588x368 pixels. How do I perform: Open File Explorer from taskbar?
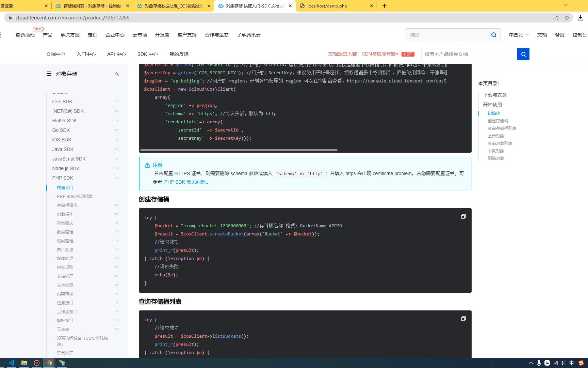24,363
